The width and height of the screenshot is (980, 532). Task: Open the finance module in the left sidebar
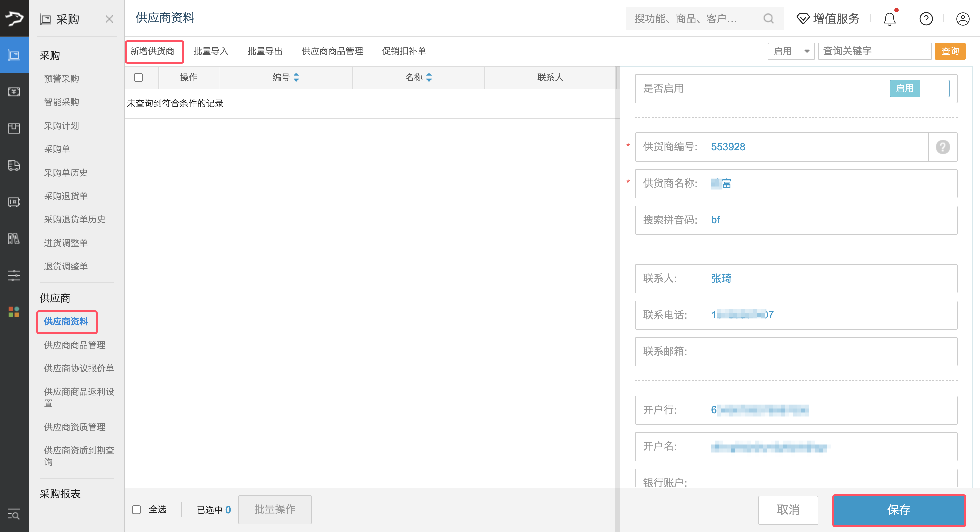pos(14,92)
